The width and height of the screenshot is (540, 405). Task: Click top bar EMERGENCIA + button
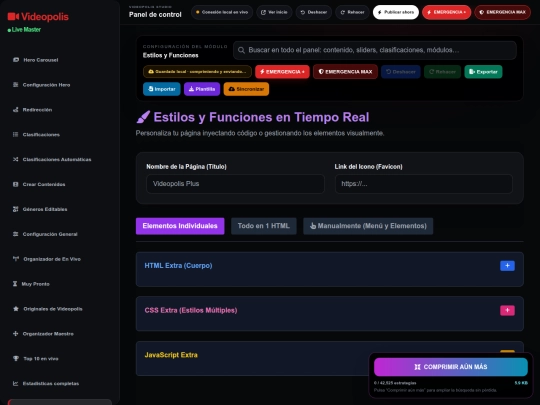click(447, 12)
